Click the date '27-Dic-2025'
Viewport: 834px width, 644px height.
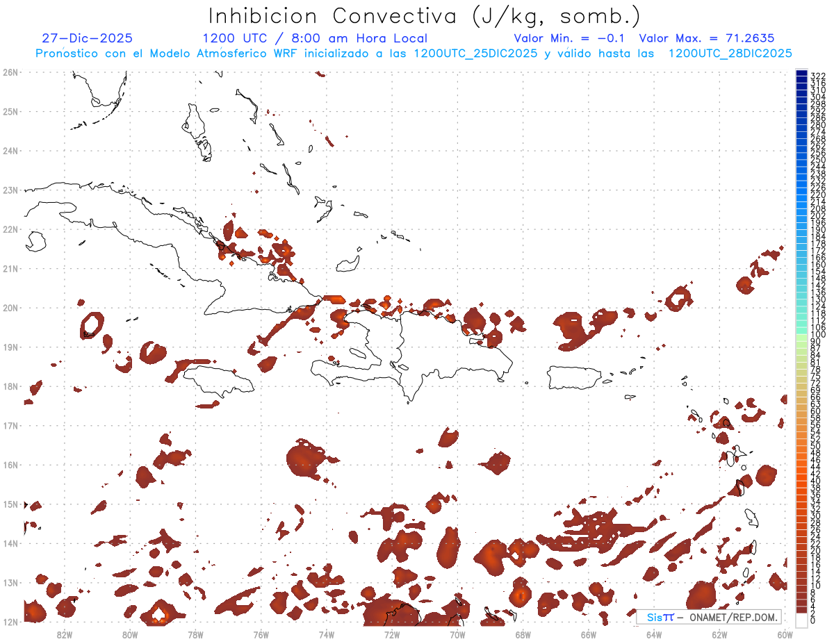87,38
